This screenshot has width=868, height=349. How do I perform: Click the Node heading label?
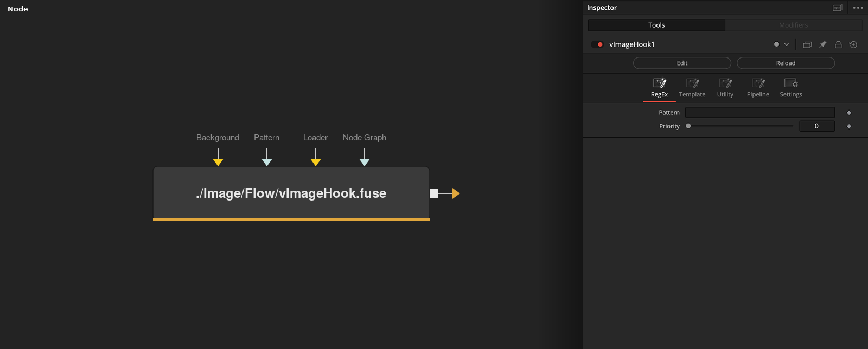point(18,9)
